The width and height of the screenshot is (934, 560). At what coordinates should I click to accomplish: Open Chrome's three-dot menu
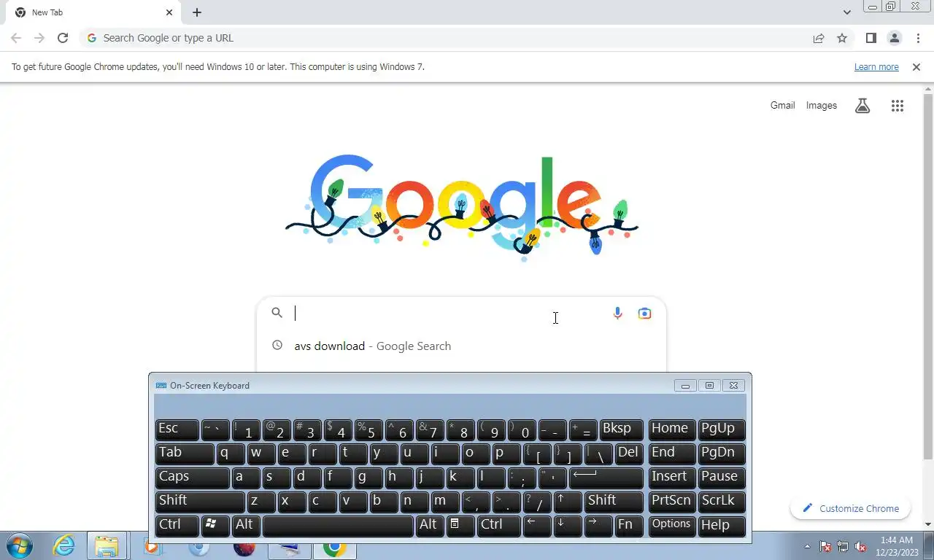click(917, 38)
